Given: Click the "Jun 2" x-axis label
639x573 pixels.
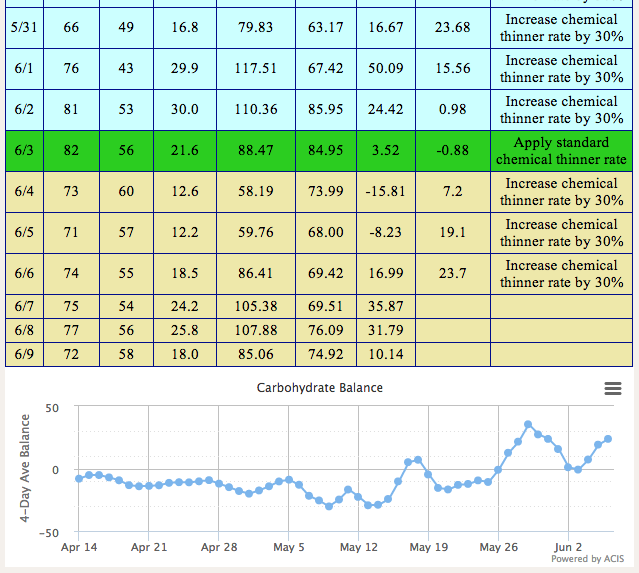Looking at the screenshot, I should [x=568, y=547].
